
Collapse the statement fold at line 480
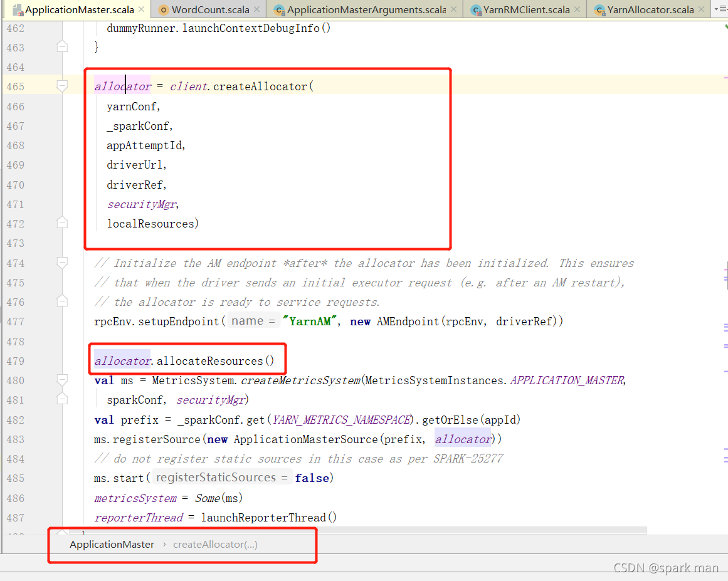(61, 380)
